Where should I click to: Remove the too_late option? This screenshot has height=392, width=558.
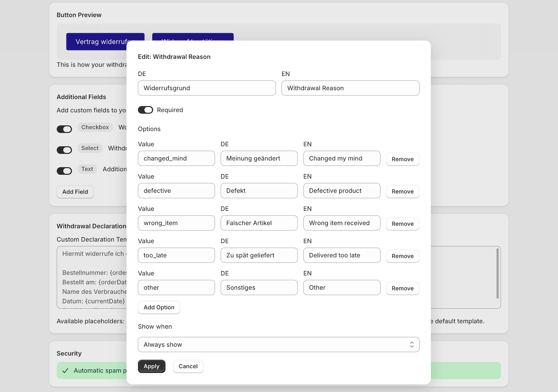point(402,256)
